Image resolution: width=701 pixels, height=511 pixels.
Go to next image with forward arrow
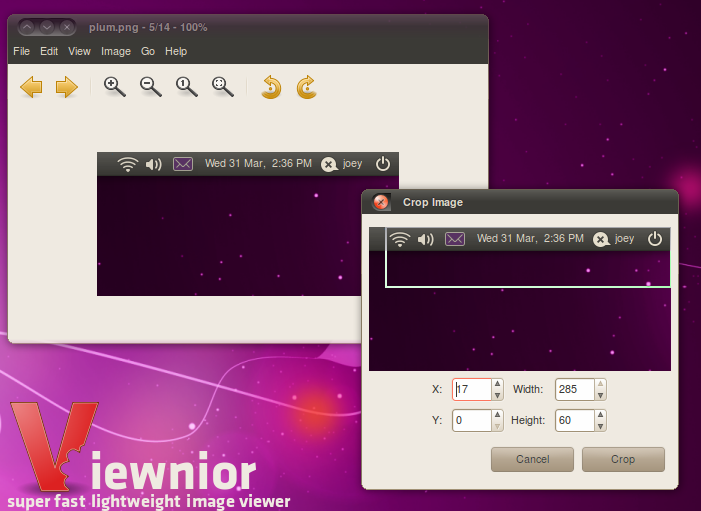pos(67,87)
